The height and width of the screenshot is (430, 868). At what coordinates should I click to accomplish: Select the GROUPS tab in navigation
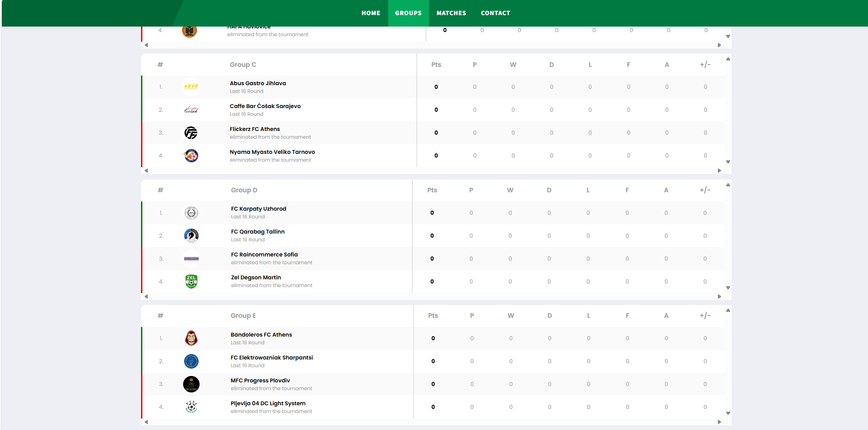tap(408, 13)
